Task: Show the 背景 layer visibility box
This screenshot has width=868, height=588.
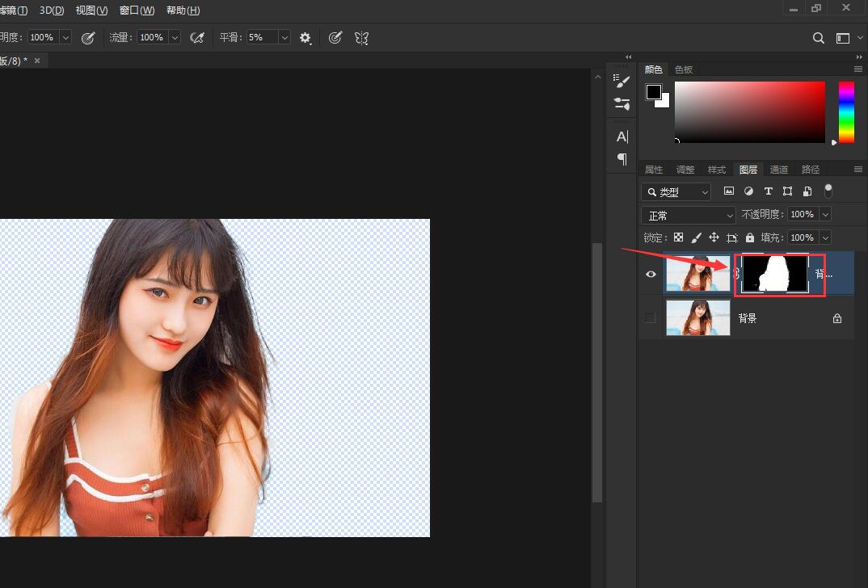Action: [x=651, y=318]
